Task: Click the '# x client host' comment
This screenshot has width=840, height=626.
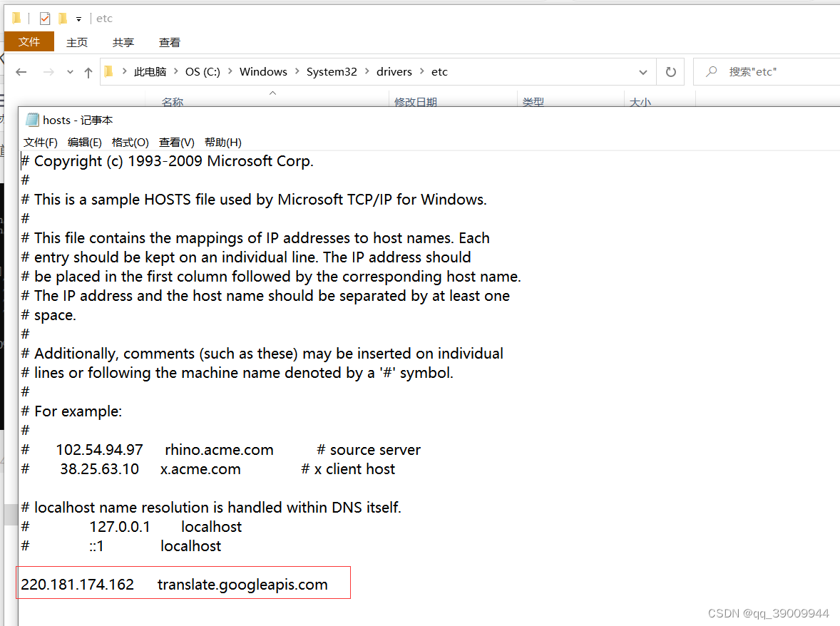Action: click(x=348, y=469)
